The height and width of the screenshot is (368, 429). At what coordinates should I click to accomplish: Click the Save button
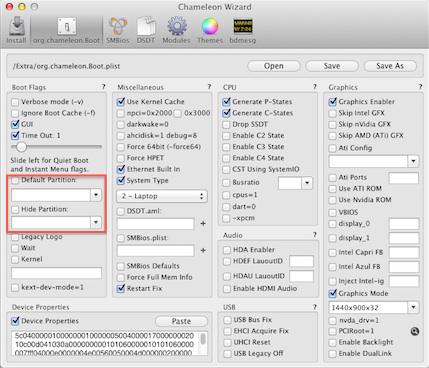(332, 66)
